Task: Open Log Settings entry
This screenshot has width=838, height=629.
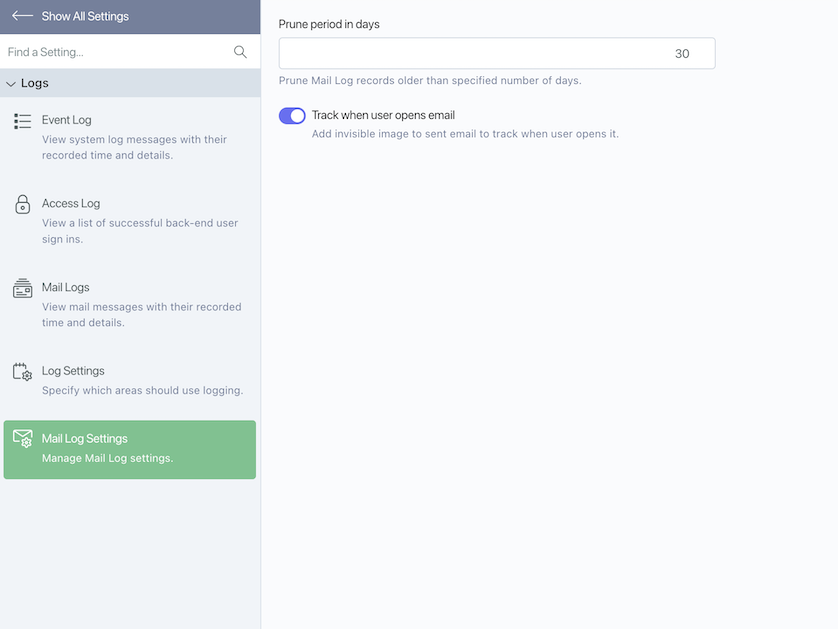Action: click(x=130, y=380)
